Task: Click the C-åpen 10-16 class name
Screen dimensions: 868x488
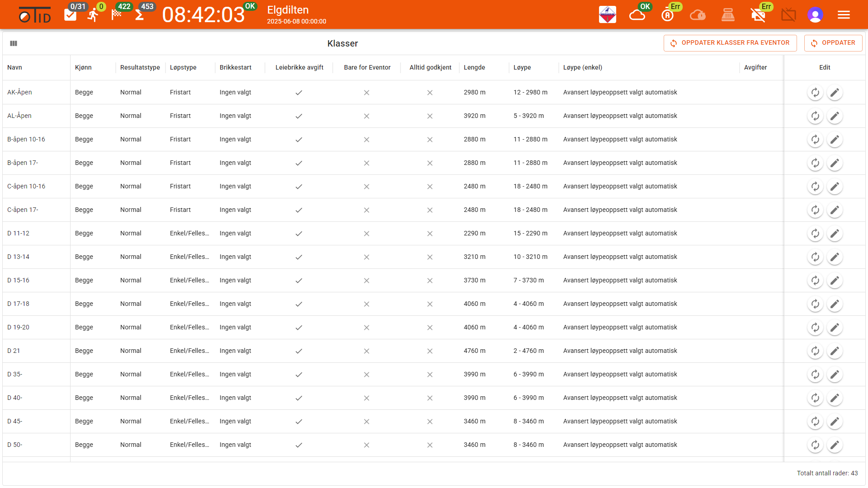Action: pyautogui.click(x=26, y=186)
